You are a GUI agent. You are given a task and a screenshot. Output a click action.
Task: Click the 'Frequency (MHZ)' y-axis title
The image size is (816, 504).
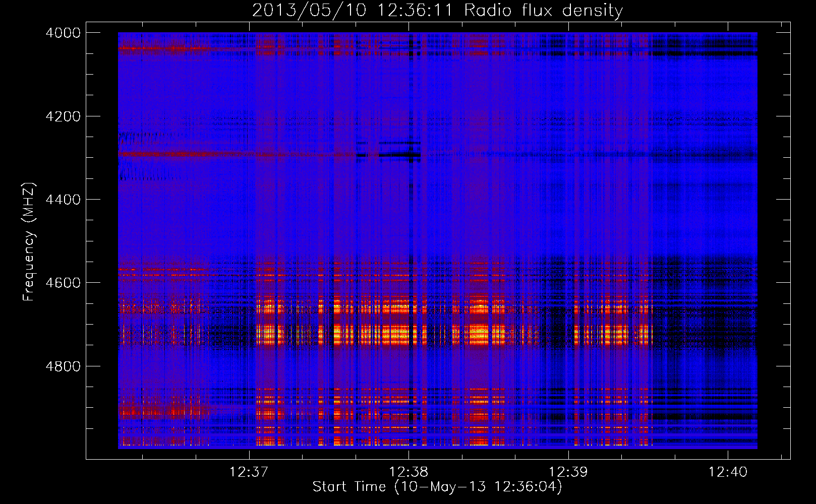coord(29,242)
